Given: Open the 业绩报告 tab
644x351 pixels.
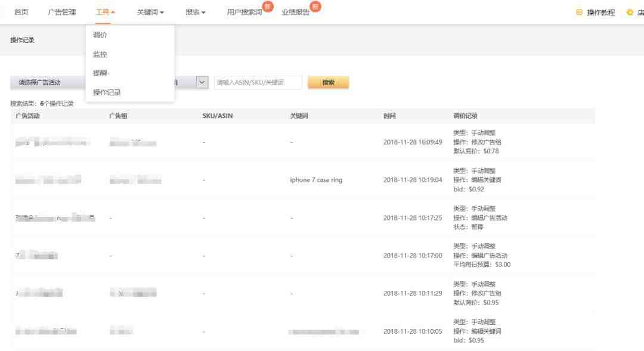Looking at the screenshot, I should click(295, 13).
